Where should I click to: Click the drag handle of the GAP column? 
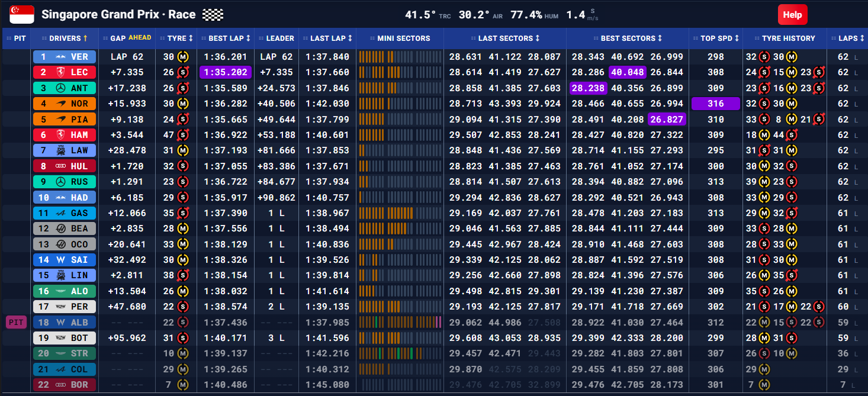click(105, 38)
